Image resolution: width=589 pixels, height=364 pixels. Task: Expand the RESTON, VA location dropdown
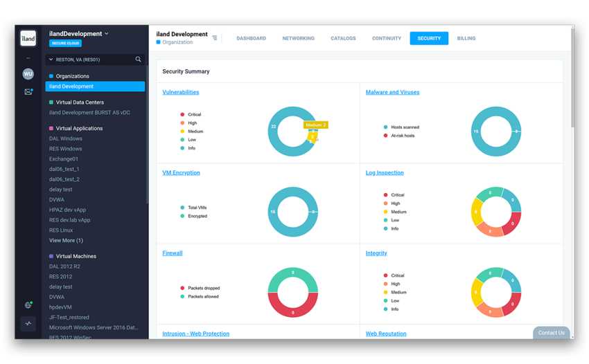pos(51,60)
